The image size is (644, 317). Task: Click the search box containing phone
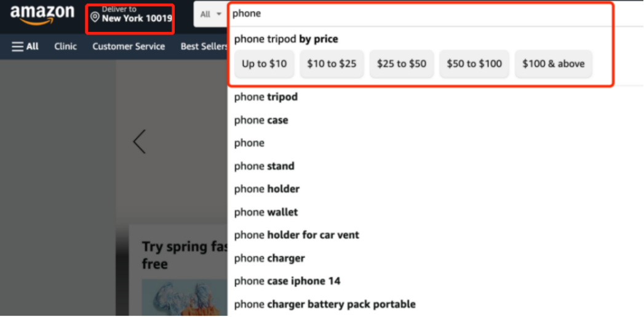tap(418, 14)
